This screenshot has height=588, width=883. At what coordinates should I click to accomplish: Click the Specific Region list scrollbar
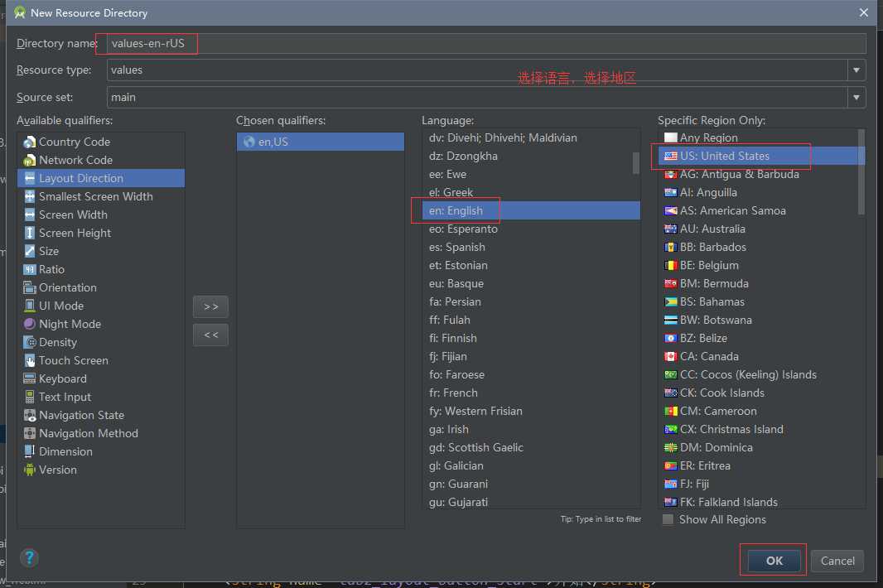(861, 171)
